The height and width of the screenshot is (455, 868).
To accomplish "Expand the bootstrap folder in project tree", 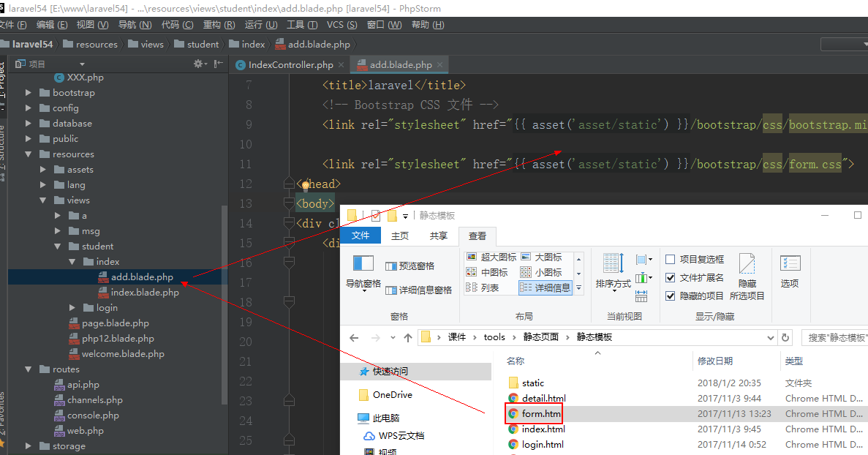I will (29, 93).
